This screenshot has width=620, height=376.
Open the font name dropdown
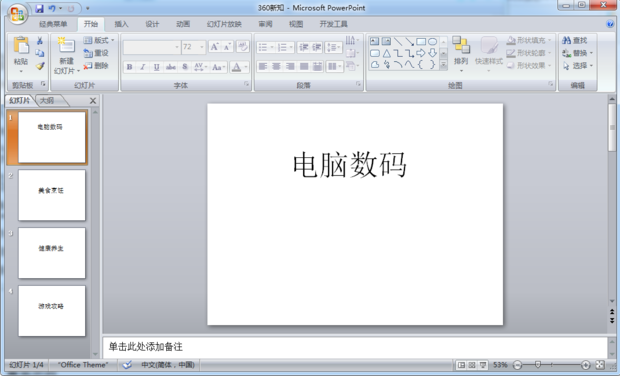point(177,47)
